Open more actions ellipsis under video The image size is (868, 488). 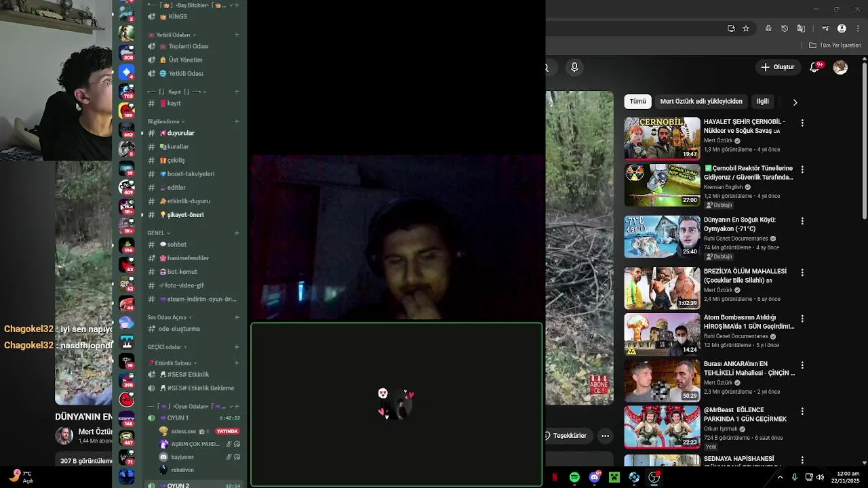point(605,436)
